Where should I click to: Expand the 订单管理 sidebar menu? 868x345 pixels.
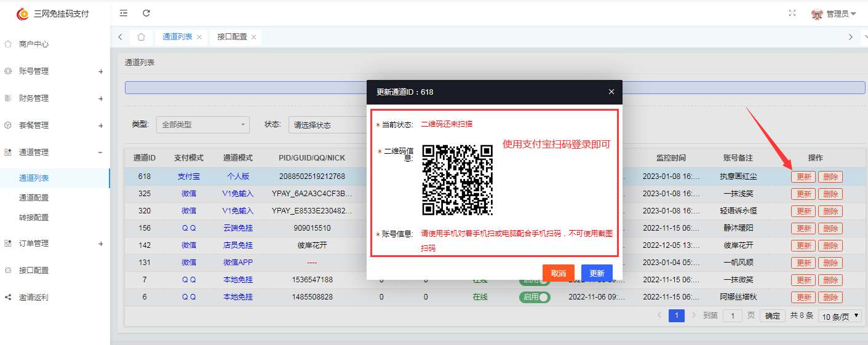tap(55, 244)
